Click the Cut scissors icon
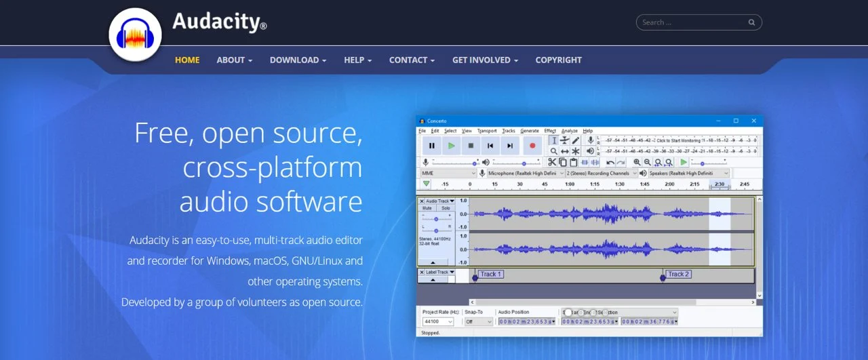This screenshot has width=868, height=360. click(x=552, y=162)
